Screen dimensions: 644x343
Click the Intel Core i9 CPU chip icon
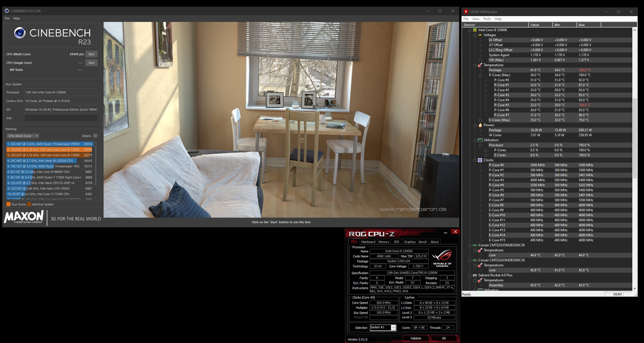[x=474, y=30]
